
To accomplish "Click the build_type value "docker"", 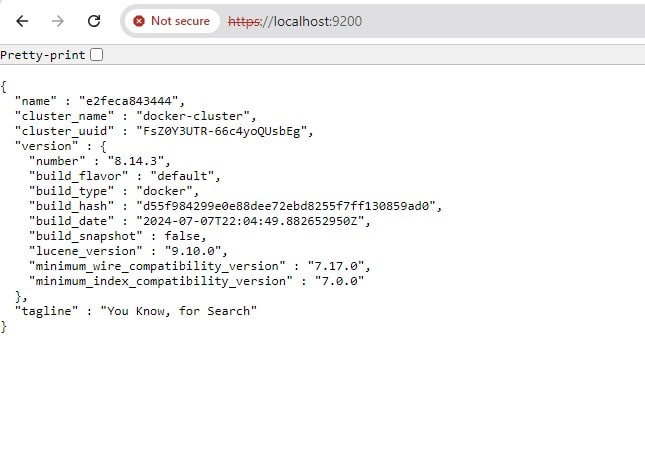I will (165, 191).
